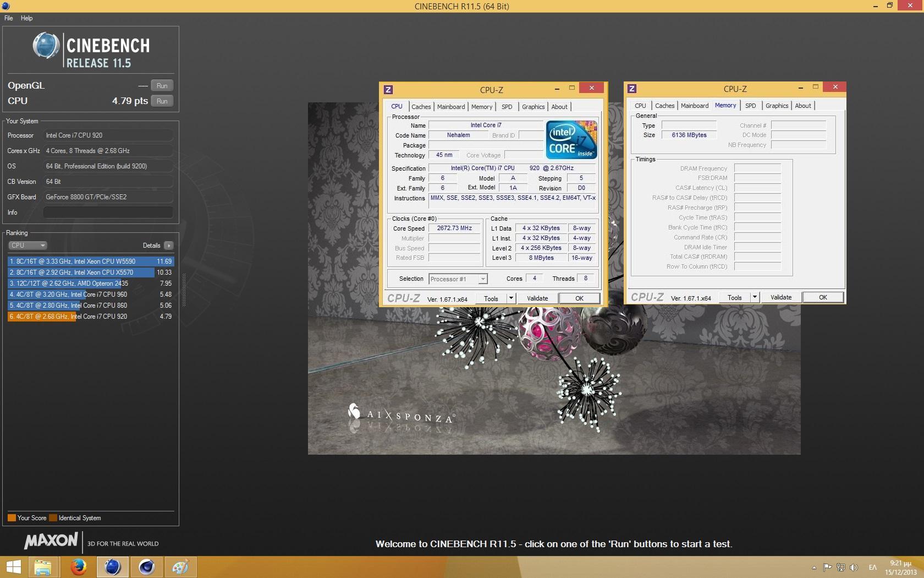The height and width of the screenshot is (578, 924).
Task: Click OK in right CPU-Z window
Action: click(823, 297)
